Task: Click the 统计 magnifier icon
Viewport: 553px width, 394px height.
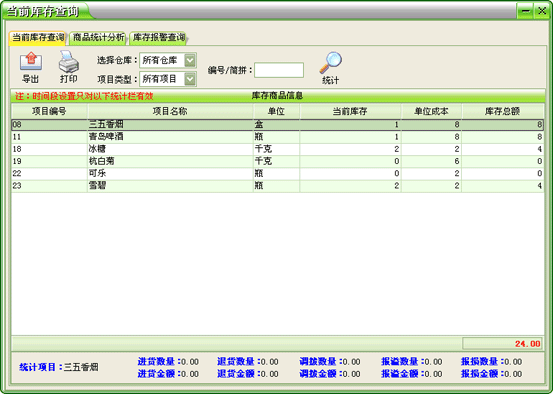Action: (x=330, y=63)
